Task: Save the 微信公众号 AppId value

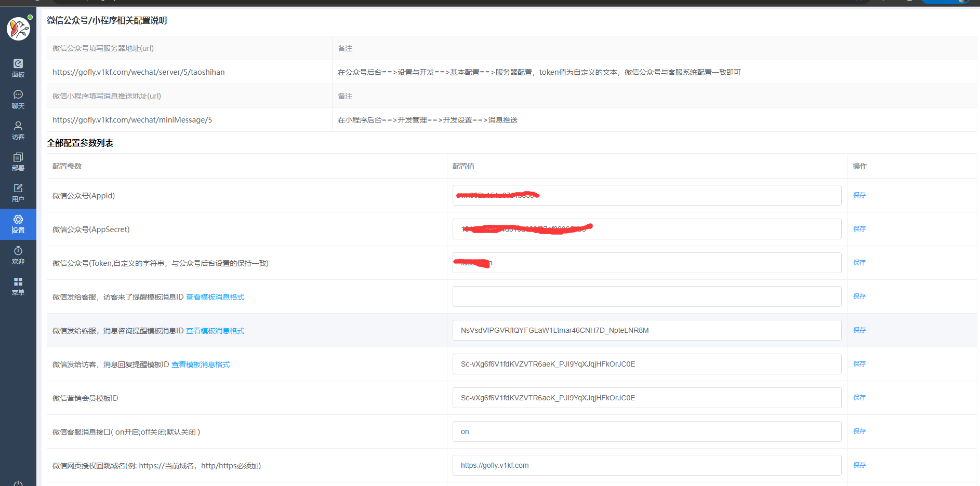Action: pyautogui.click(x=859, y=195)
